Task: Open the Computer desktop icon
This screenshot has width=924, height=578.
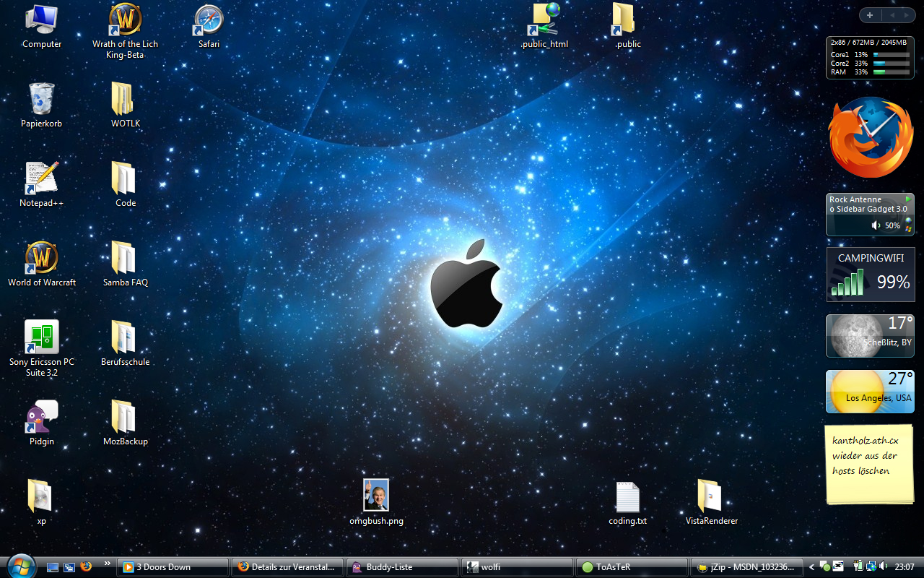Action: pyautogui.click(x=42, y=20)
